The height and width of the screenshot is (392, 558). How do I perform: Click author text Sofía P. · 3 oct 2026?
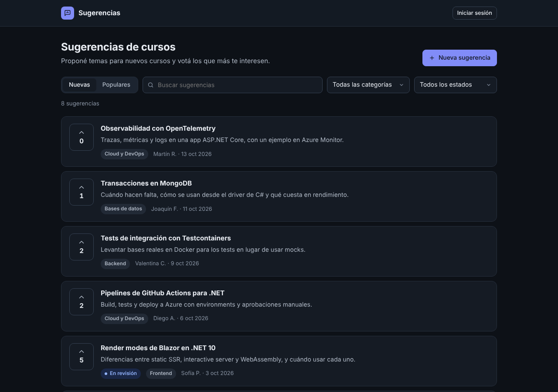pos(208,374)
